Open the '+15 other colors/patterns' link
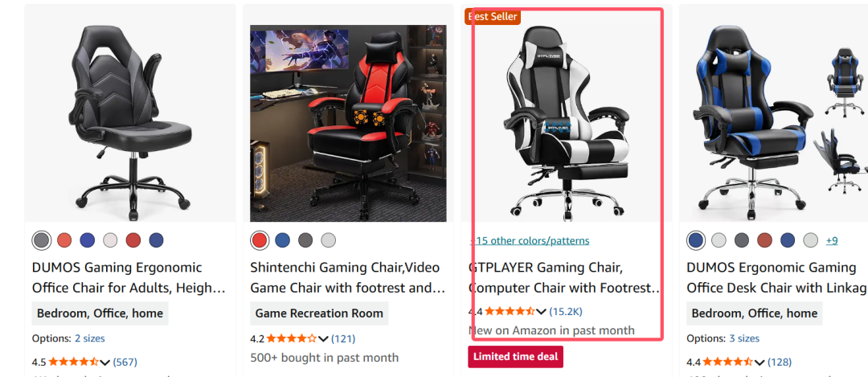Image resolution: width=868 pixels, height=377 pixels. [x=529, y=240]
